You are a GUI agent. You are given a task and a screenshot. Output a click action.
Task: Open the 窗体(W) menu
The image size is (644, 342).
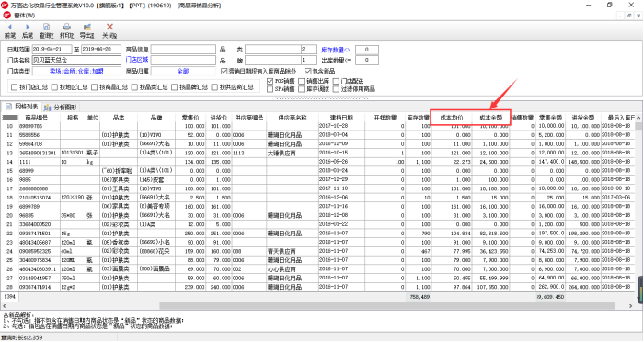(24, 16)
